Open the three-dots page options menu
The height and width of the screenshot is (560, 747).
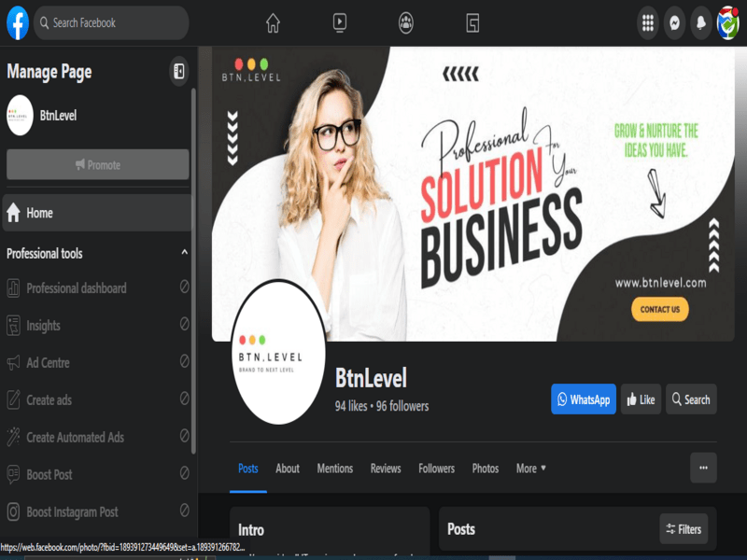(x=703, y=468)
